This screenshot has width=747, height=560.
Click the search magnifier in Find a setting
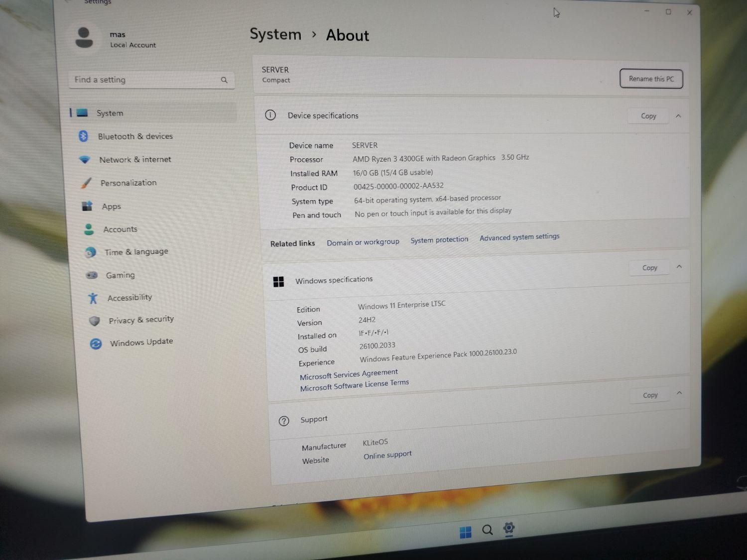tap(224, 80)
